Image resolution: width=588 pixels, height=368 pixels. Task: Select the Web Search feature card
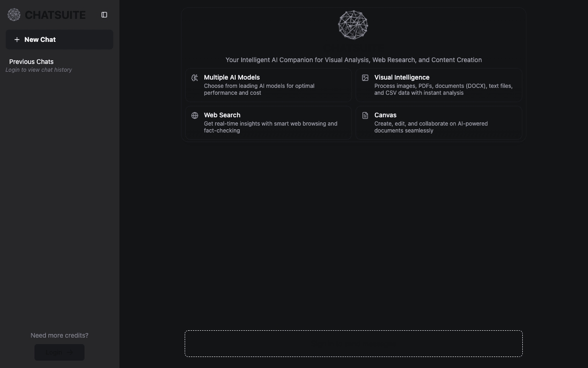click(x=268, y=123)
